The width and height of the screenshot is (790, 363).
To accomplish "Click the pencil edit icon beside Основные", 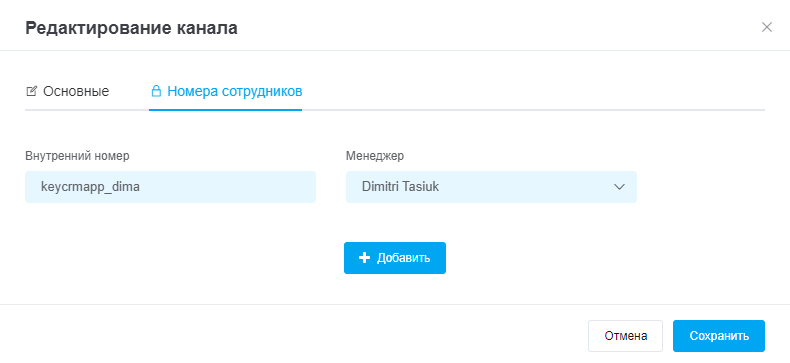I will pyautogui.click(x=31, y=91).
